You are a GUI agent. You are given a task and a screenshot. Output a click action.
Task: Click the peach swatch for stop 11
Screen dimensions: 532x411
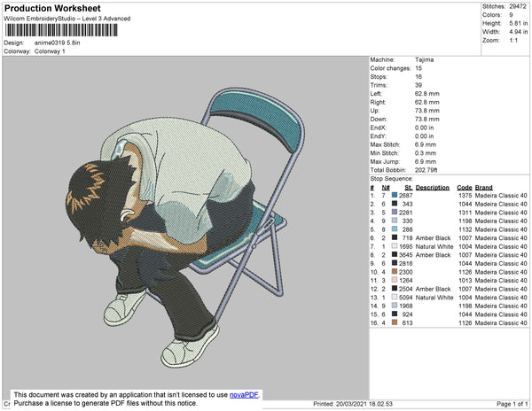395,281
